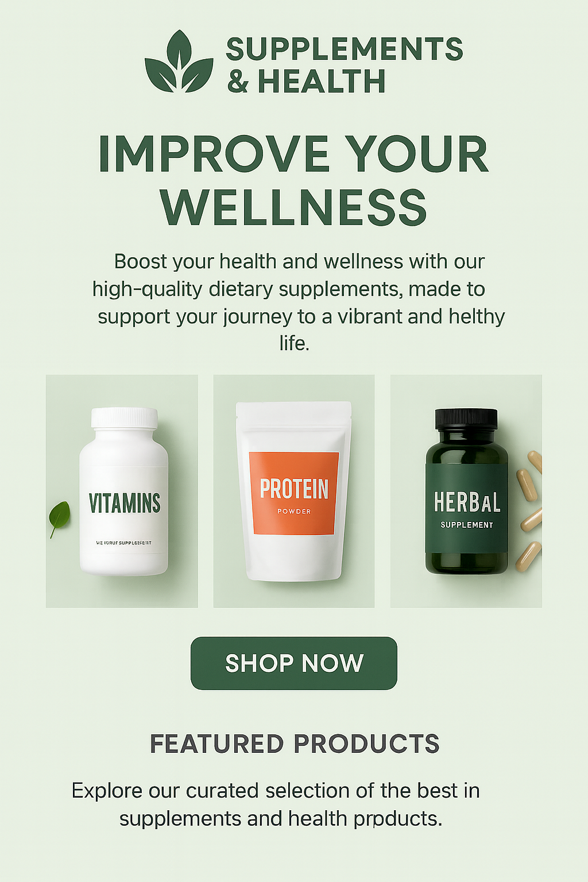Click the green leaf logo icon
The width and height of the screenshot is (588, 882).
pyautogui.click(x=179, y=61)
